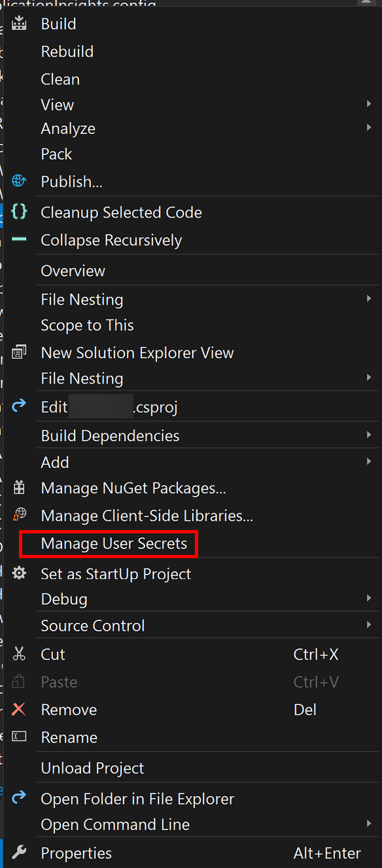Expand the Add submenu arrow
The height and width of the screenshot is (868, 382).
point(370,461)
